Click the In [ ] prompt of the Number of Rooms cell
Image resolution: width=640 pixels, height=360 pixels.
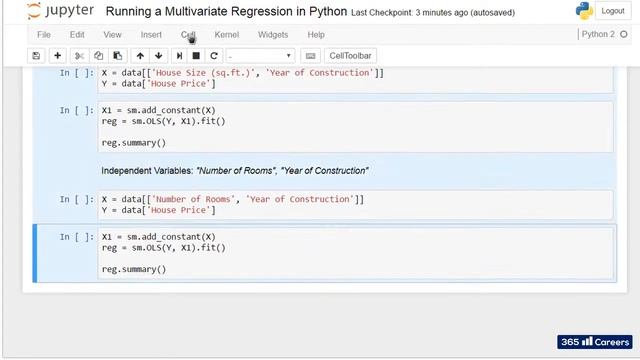point(77,199)
